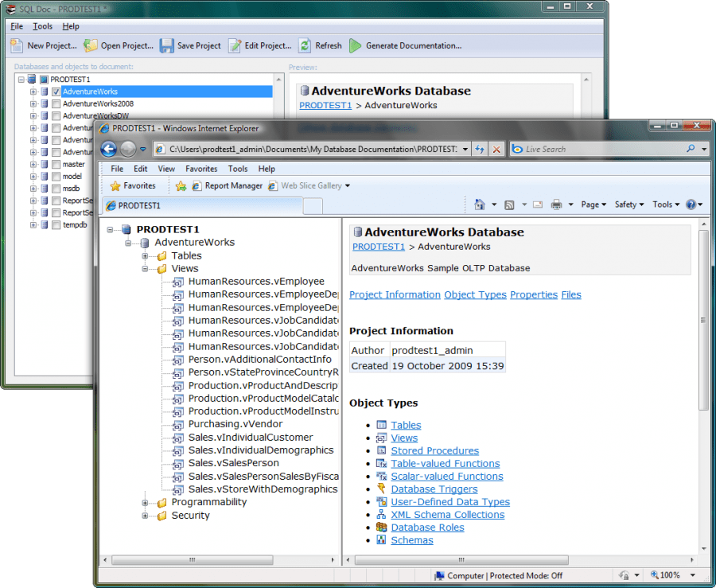Open the View menu in Internet Explorer

point(166,169)
